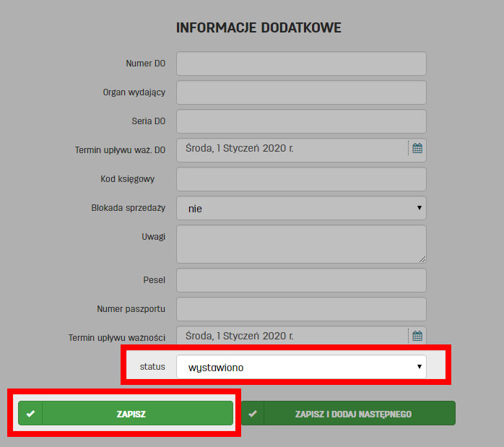Place cursor in the Pesel field

[301, 280]
